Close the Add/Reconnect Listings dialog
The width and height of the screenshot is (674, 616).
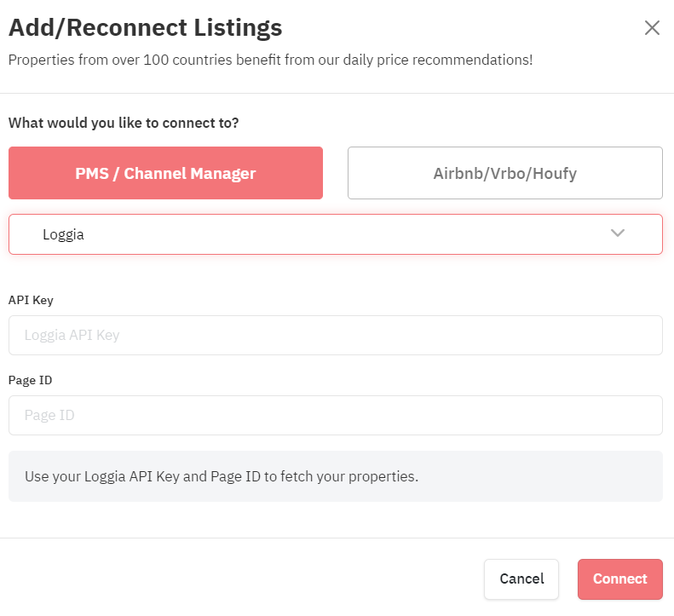point(652,28)
